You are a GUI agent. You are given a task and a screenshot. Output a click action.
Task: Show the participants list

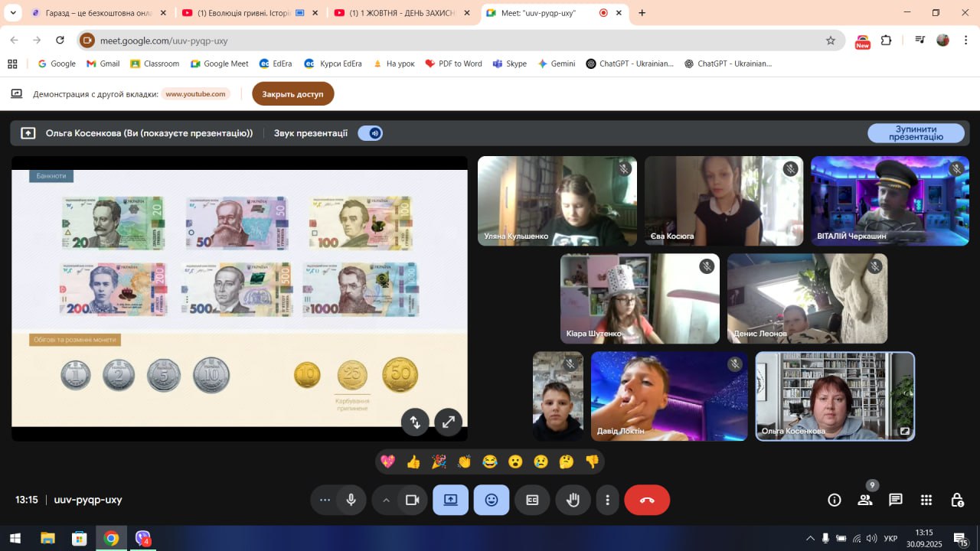pyautogui.click(x=865, y=500)
